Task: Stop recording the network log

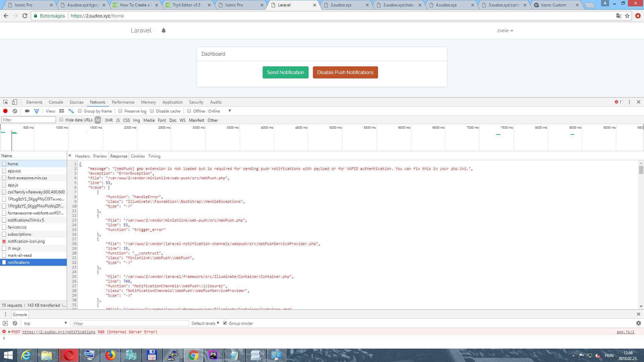Action: tap(5, 111)
